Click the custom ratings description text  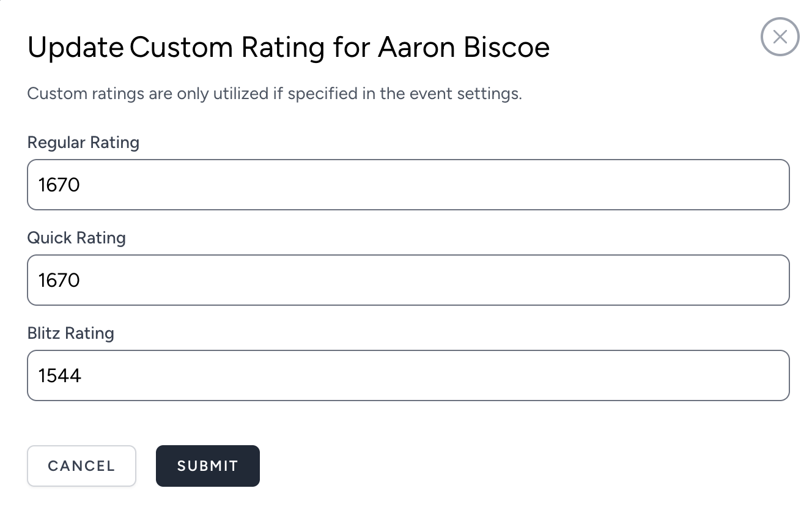[x=275, y=94]
